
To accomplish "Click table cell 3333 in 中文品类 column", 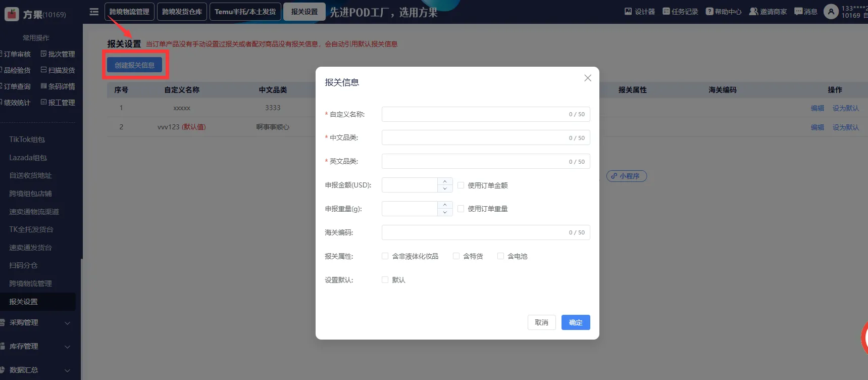I will tap(273, 108).
